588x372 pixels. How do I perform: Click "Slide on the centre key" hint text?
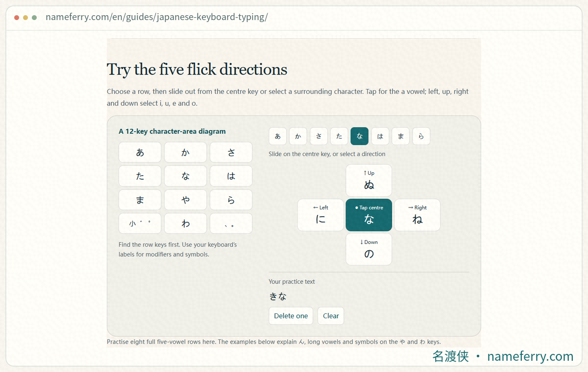(327, 154)
